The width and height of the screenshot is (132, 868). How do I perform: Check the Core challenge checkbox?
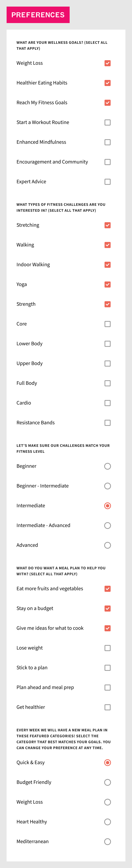(107, 324)
